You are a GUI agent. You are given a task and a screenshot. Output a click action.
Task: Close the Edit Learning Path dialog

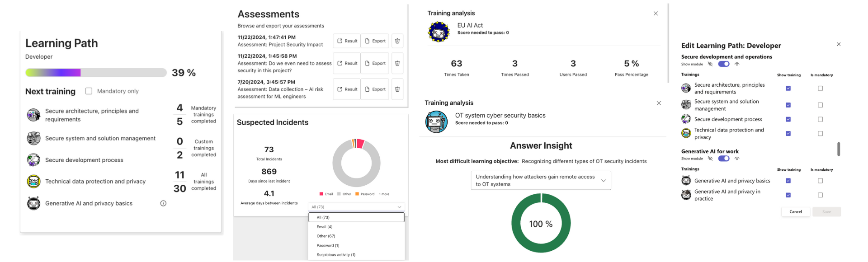[x=839, y=44]
